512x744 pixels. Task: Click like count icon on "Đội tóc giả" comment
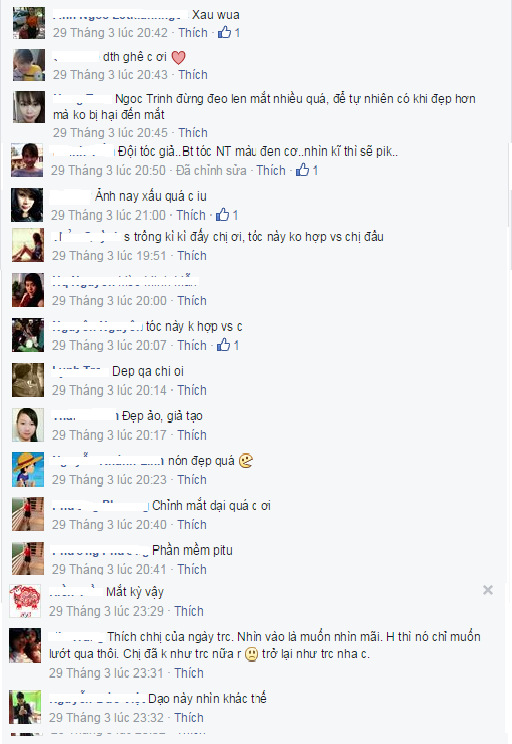click(x=303, y=170)
